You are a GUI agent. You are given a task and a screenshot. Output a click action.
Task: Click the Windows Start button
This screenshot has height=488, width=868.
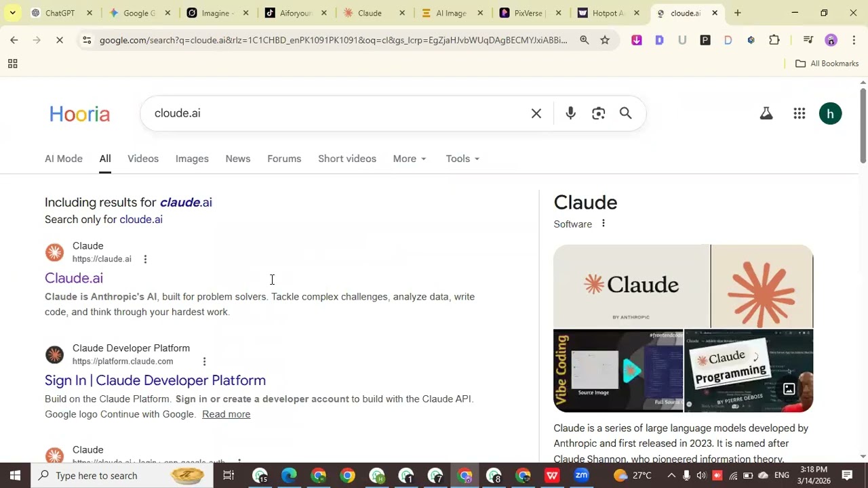tap(15, 475)
